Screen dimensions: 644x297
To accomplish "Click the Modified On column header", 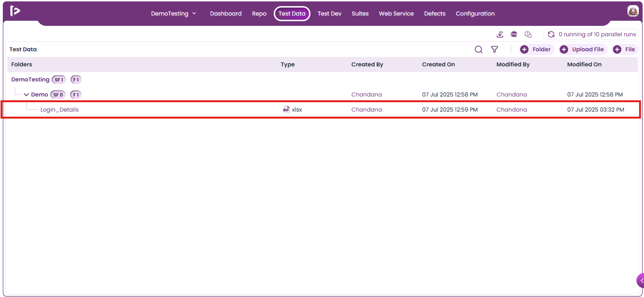I will (584, 64).
